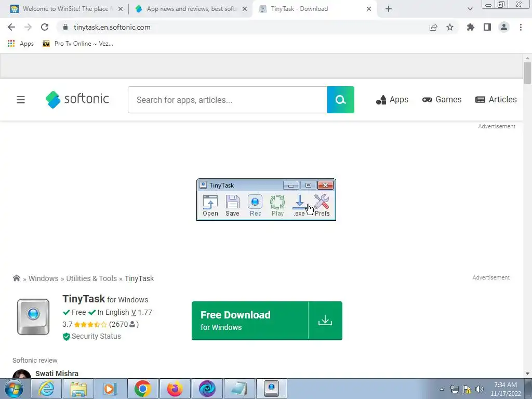The height and width of the screenshot is (399, 532).
Task: Toggle the Chrome side panel icon
Action: point(487,27)
